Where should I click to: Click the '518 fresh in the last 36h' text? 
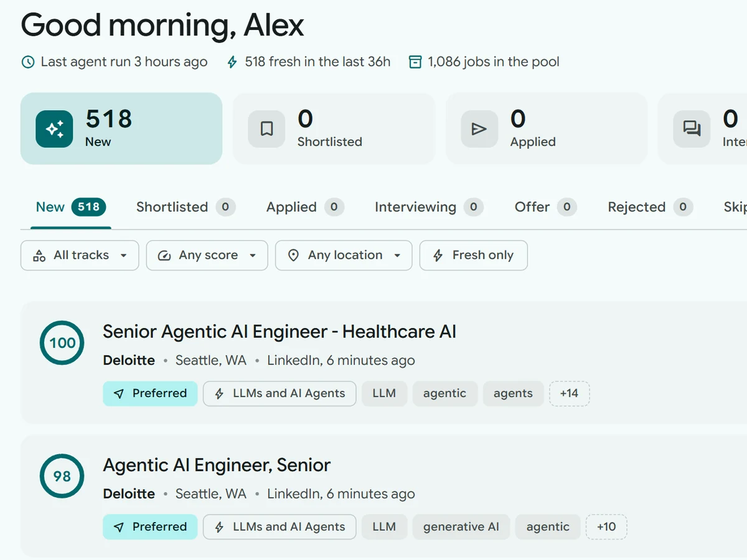(317, 62)
